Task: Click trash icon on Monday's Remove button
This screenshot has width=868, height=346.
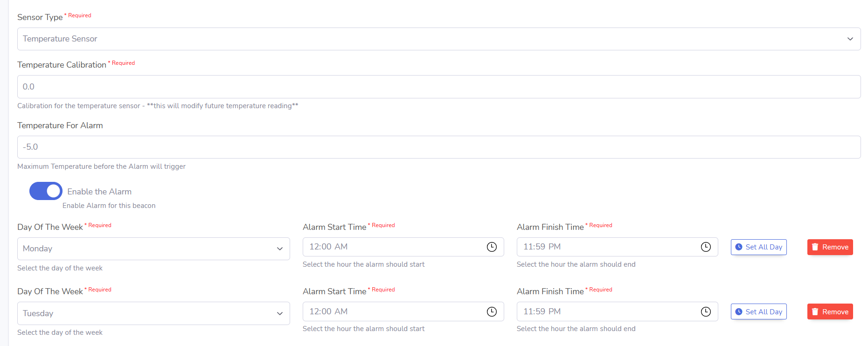Action: coord(815,247)
